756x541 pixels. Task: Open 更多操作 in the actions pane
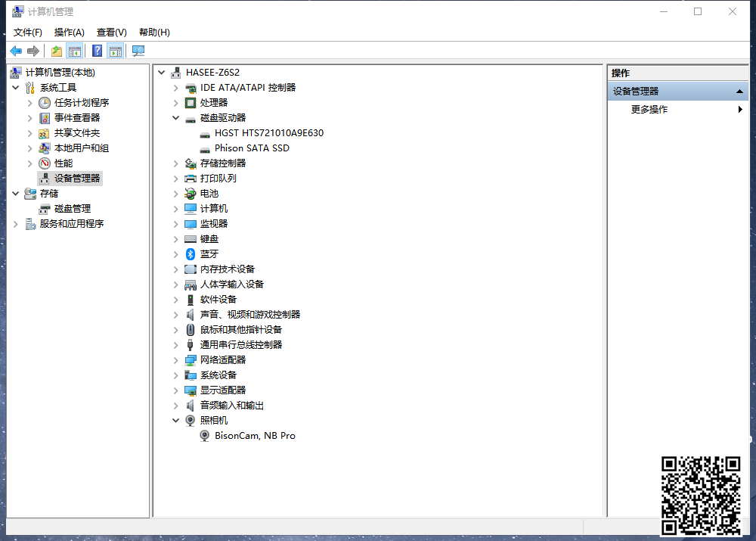[x=649, y=110]
